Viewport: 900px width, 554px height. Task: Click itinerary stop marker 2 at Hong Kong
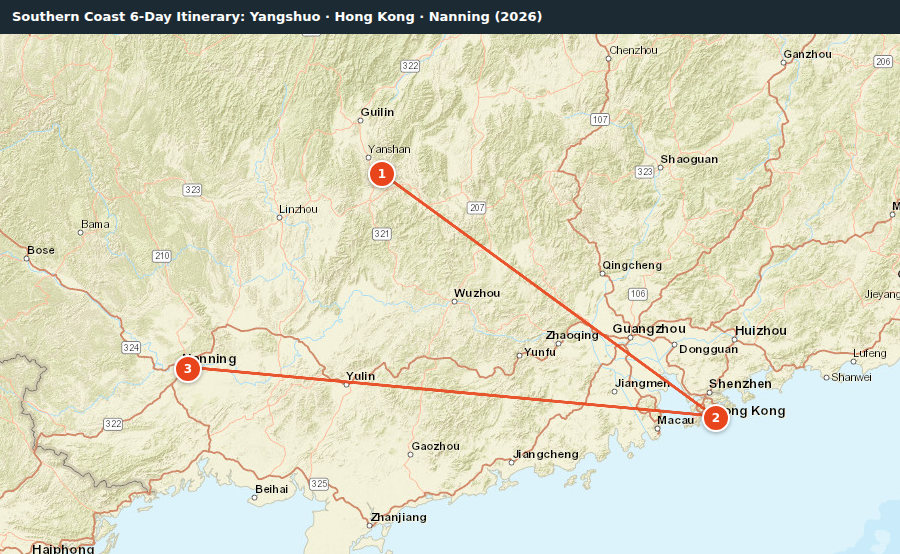(x=715, y=418)
